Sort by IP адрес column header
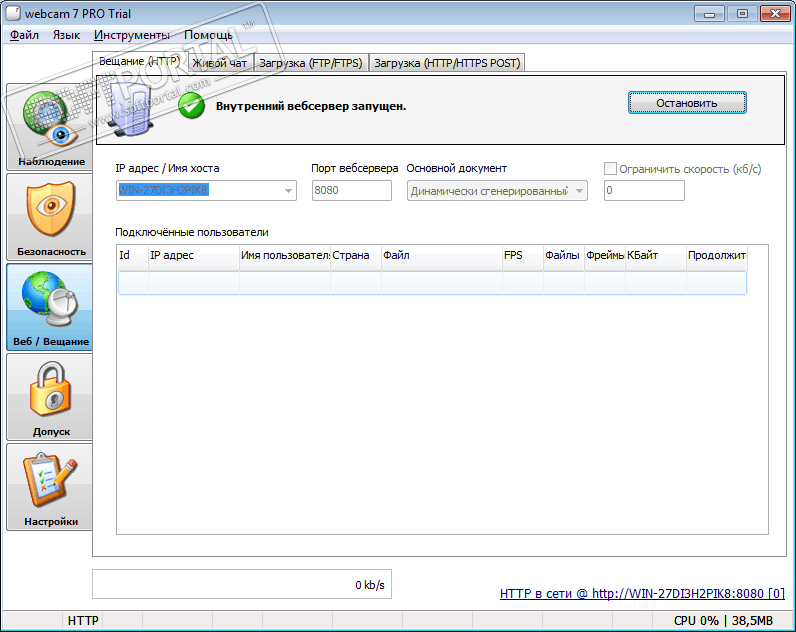 (193, 255)
